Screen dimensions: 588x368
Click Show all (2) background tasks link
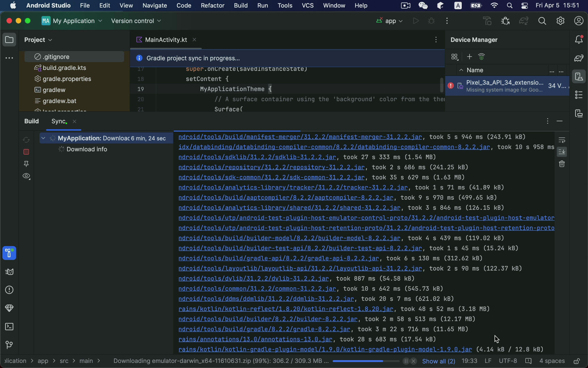(439, 361)
